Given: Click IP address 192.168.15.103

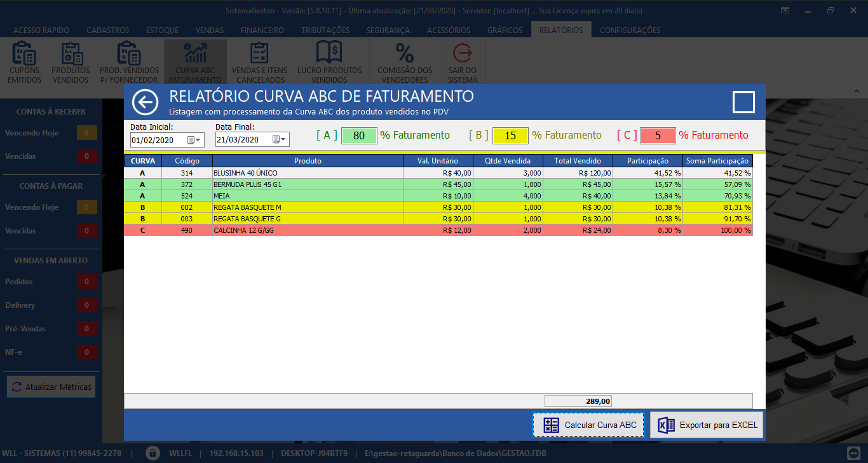Looking at the screenshot, I should click(236, 453).
